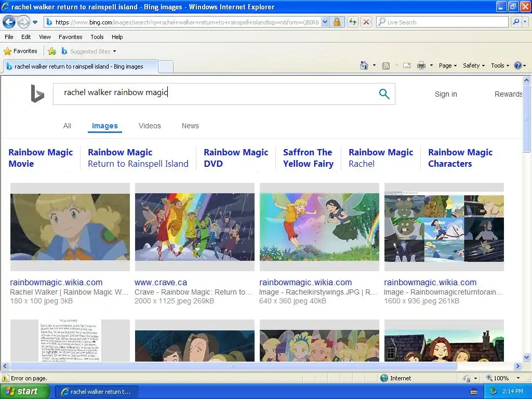
Task: Click the Bing search magnifier icon
Action: click(x=384, y=94)
